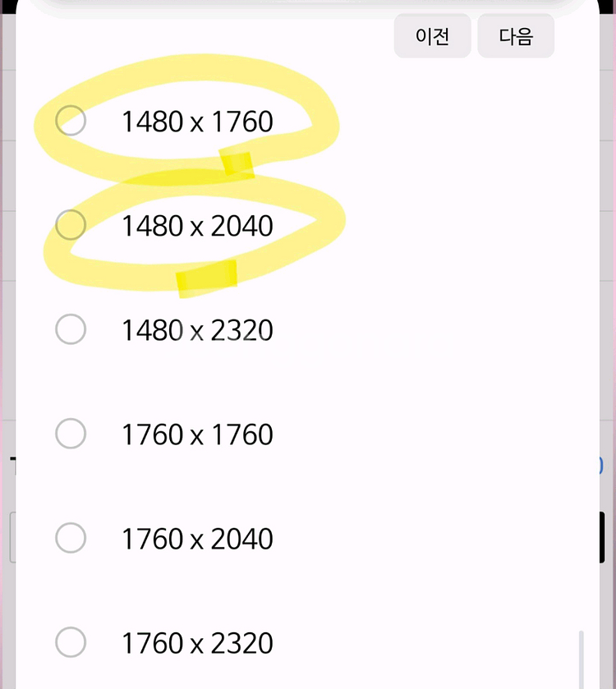Choose the 1480 x 2040 radio circle
Image resolution: width=616 pixels, height=689 pixels.
point(71,224)
